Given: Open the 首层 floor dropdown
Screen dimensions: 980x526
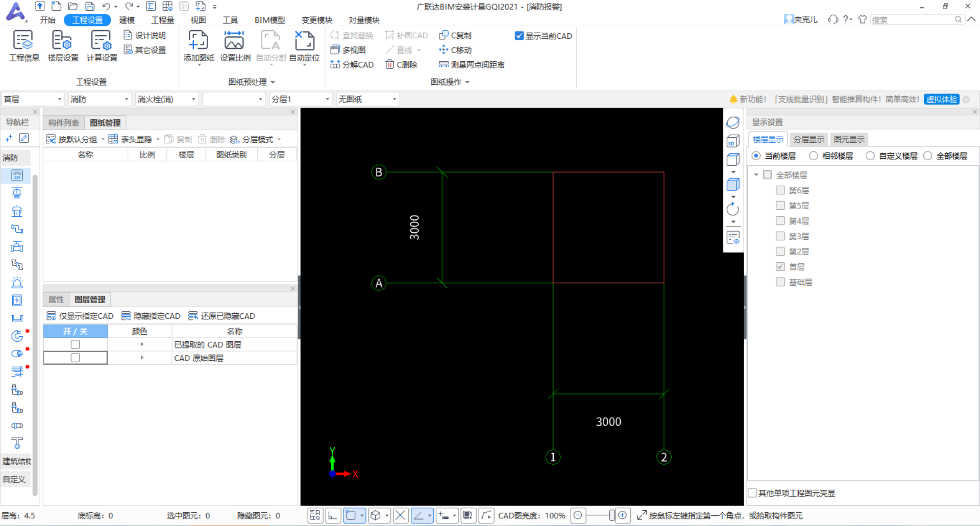Looking at the screenshot, I should (33, 99).
